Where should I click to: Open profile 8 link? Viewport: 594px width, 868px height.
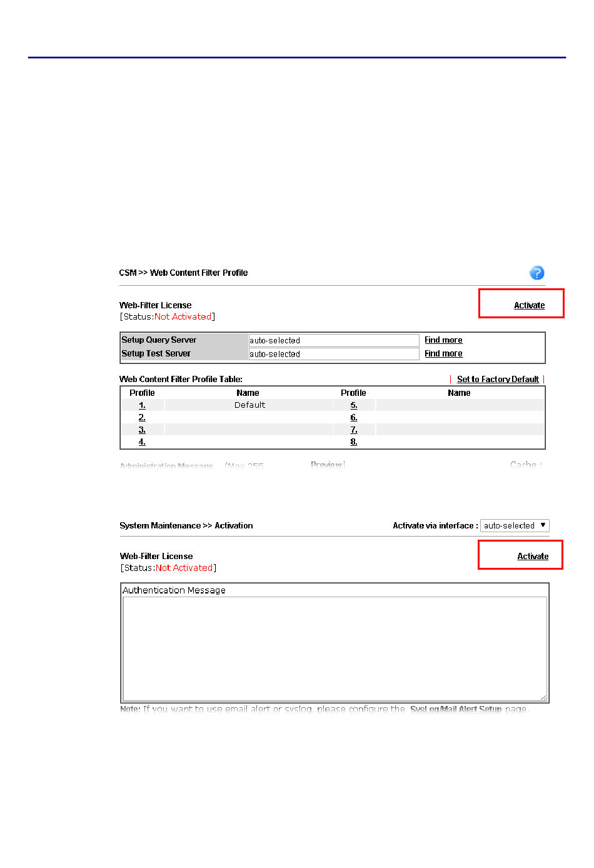354,442
